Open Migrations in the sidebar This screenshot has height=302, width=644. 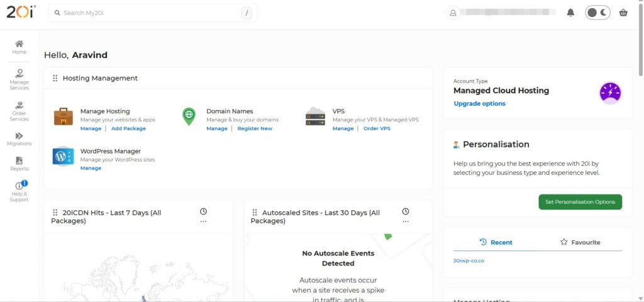[x=19, y=139]
